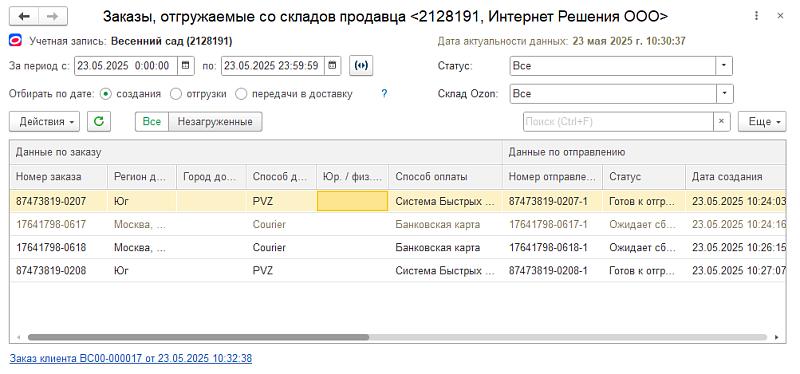Image resolution: width=800 pixels, height=374 pixels.
Task: Close the window with the × button
Action: point(780,16)
